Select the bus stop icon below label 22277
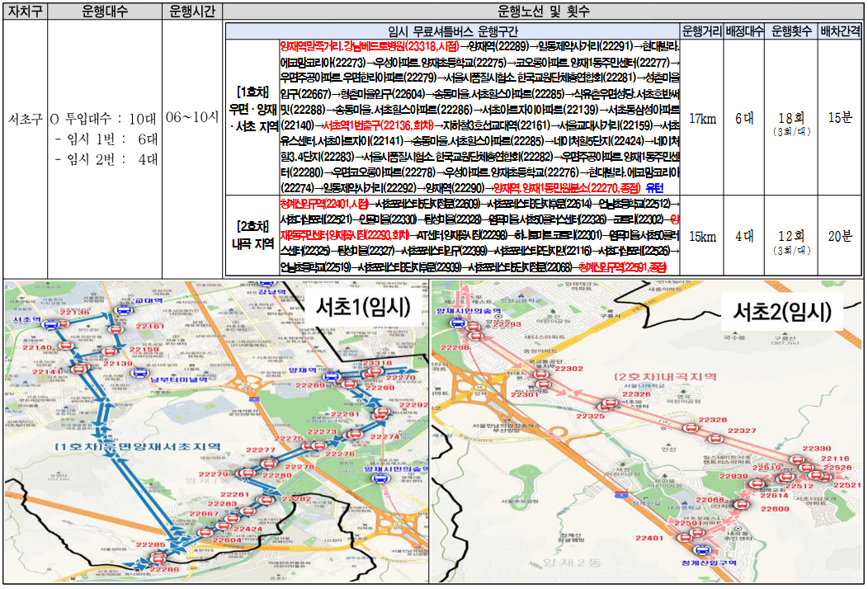The width and height of the screenshot is (868, 589). point(268,464)
